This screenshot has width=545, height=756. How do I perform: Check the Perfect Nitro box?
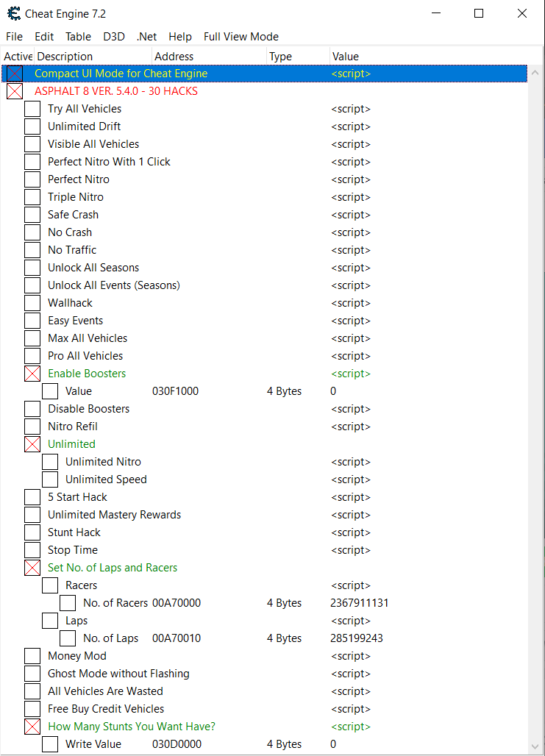click(x=32, y=179)
